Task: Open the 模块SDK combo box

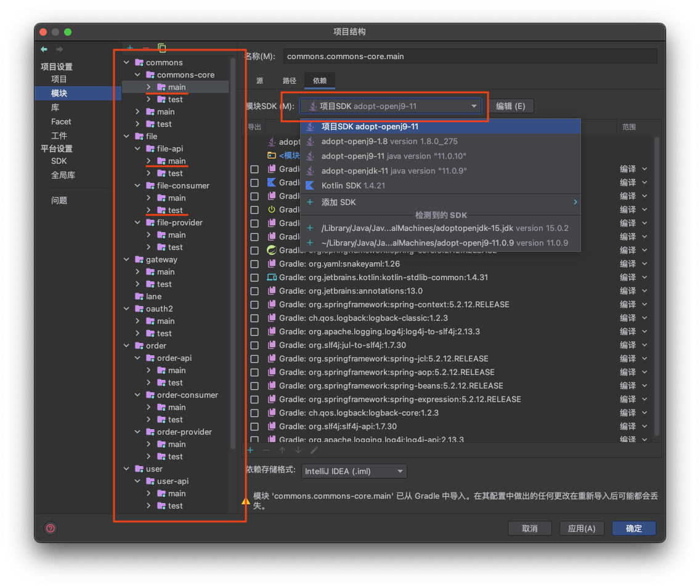Action: coord(391,106)
